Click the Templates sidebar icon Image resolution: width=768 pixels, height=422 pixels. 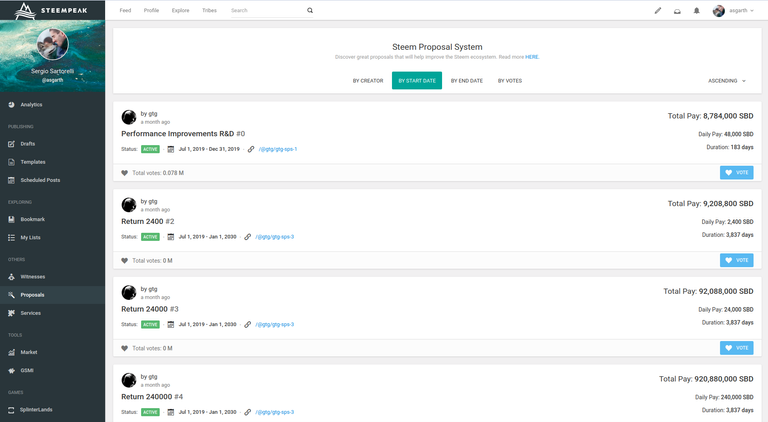(x=11, y=162)
